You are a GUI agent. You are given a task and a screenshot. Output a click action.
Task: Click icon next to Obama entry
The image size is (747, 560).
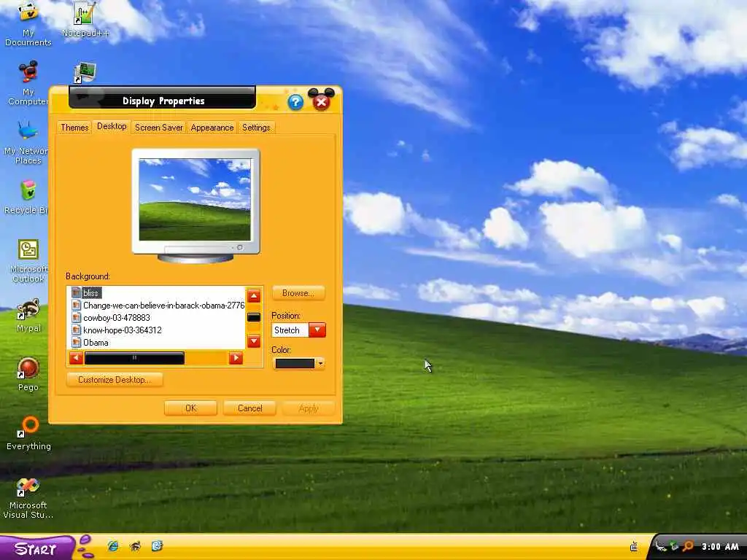(x=76, y=342)
